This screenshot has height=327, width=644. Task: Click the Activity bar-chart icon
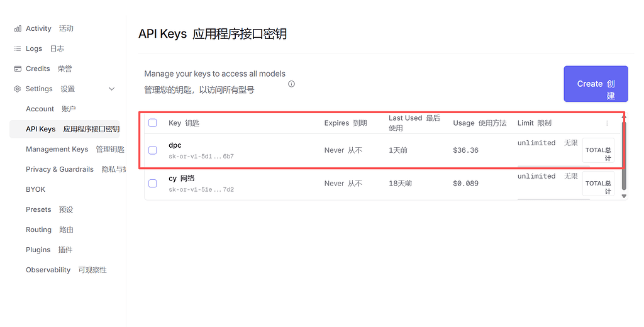click(18, 29)
